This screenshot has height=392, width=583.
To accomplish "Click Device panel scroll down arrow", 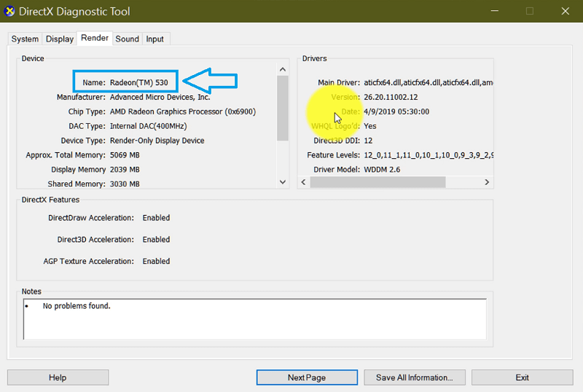I will click(x=283, y=182).
